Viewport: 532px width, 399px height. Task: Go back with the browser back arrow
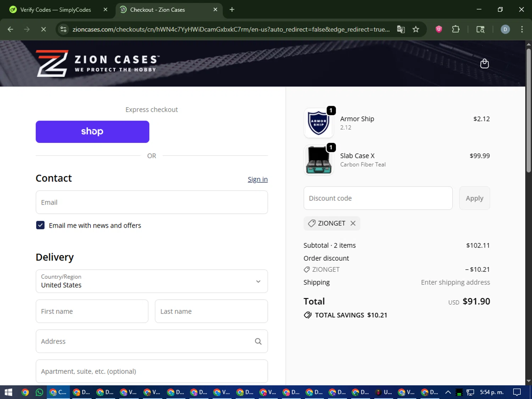click(10, 29)
